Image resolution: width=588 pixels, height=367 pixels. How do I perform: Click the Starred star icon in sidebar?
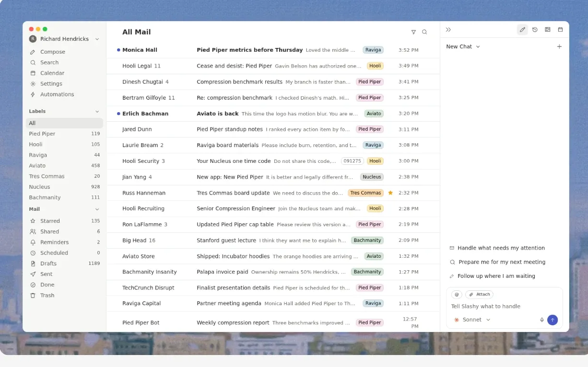pyautogui.click(x=33, y=221)
